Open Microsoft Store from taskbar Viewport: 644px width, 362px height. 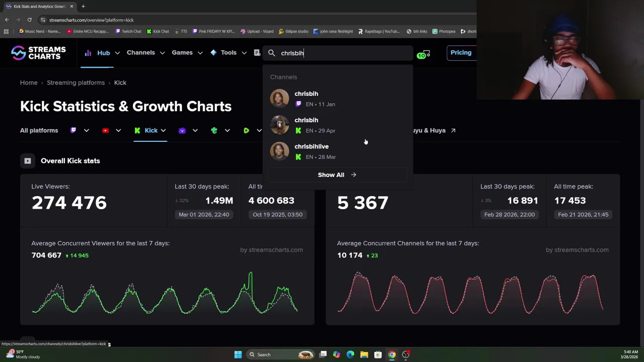[378, 354]
